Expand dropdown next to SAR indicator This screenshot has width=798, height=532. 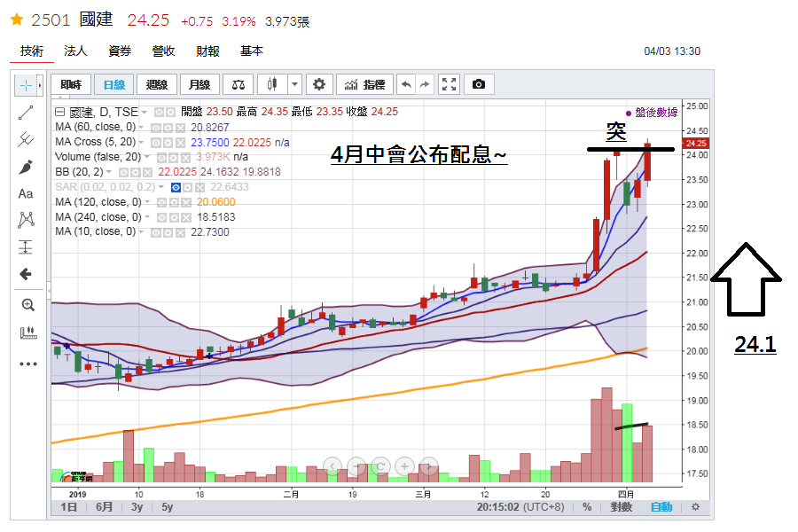161,187
